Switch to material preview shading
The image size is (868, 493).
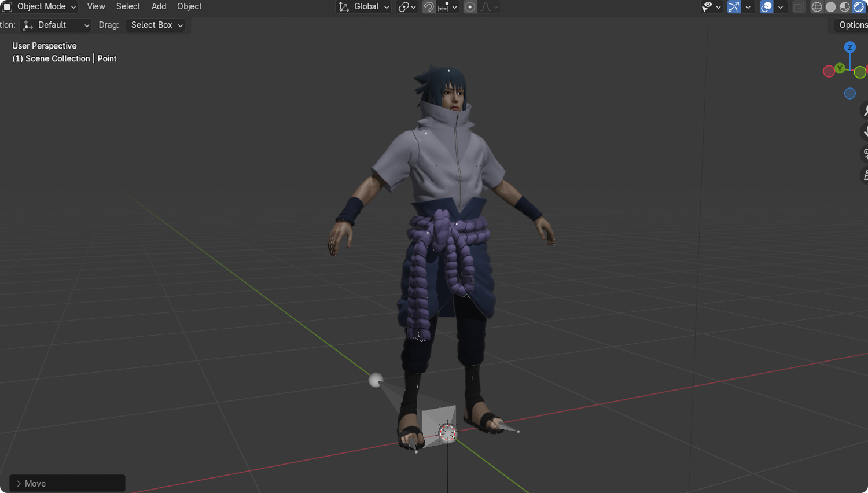(845, 7)
